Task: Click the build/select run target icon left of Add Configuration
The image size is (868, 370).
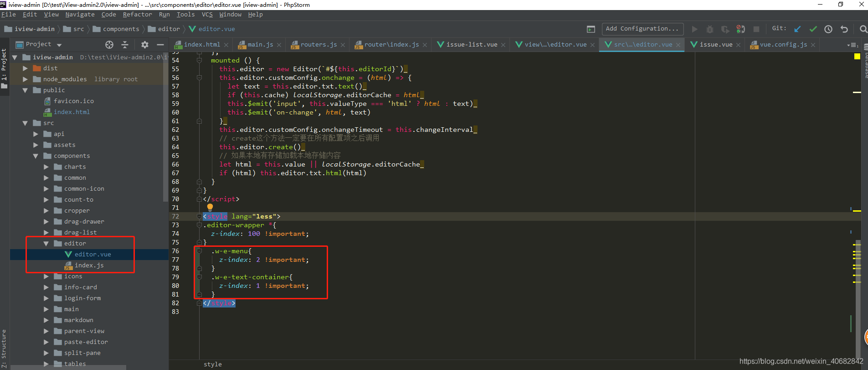Action: pos(591,29)
